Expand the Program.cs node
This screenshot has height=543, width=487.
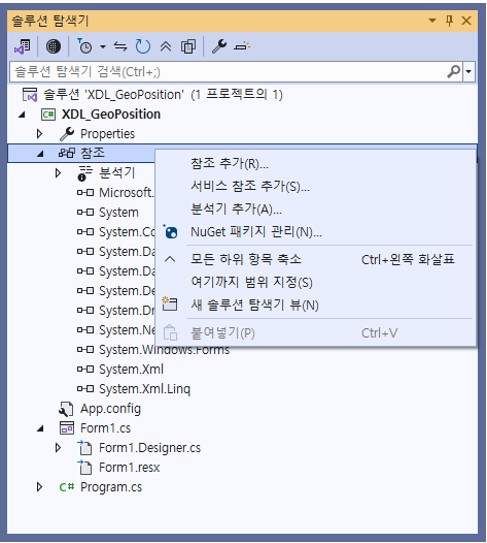click(x=39, y=487)
